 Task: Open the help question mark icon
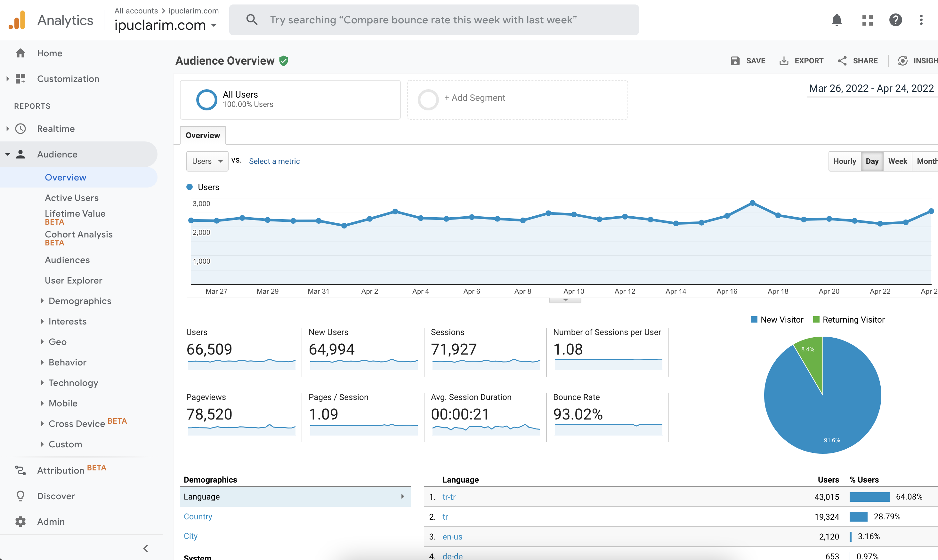[895, 20]
